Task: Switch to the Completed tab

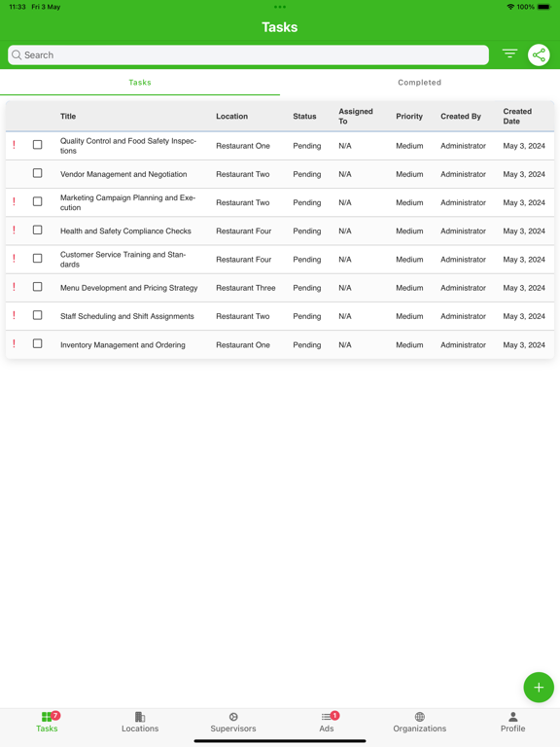Action: pyautogui.click(x=420, y=83)
